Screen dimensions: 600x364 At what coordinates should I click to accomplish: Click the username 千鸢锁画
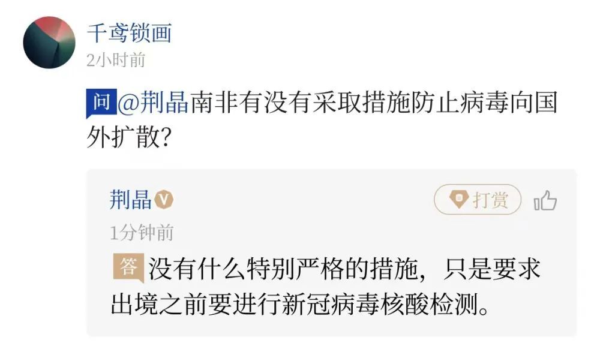129,32
